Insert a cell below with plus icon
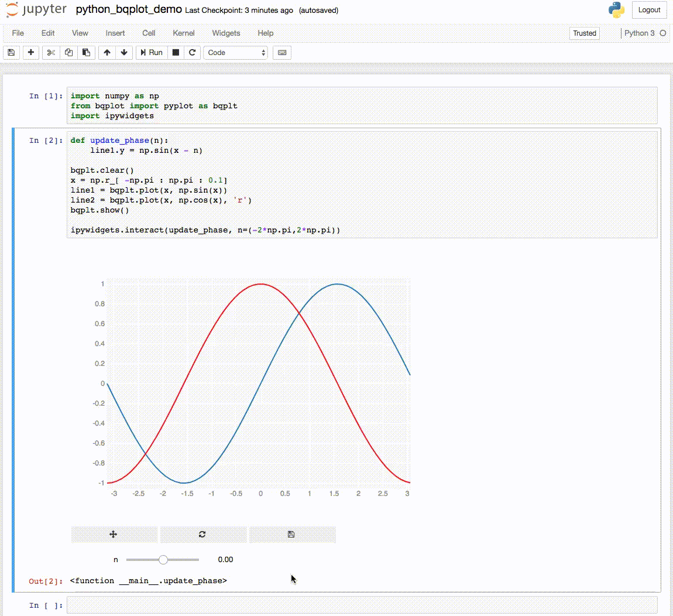This screenshot has height=616, width=673. click(x=31, y=53)
